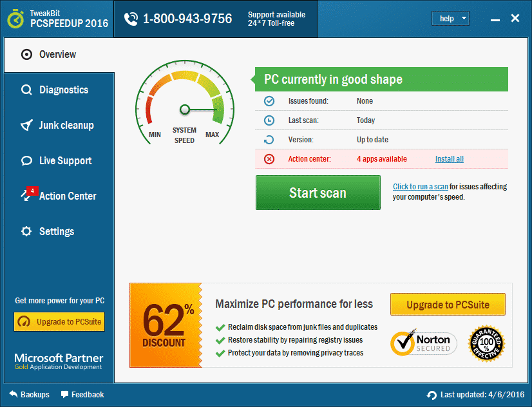The width and height of the screenshot is (532, 407).
Task: Click the gauge icon in sidebar Upgrade button
Action: point(24,321)
